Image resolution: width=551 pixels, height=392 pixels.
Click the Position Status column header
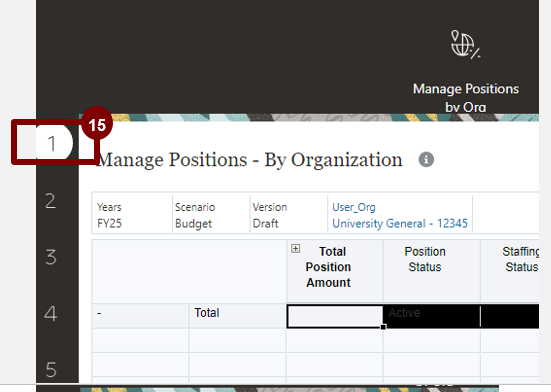click(432, 271)
